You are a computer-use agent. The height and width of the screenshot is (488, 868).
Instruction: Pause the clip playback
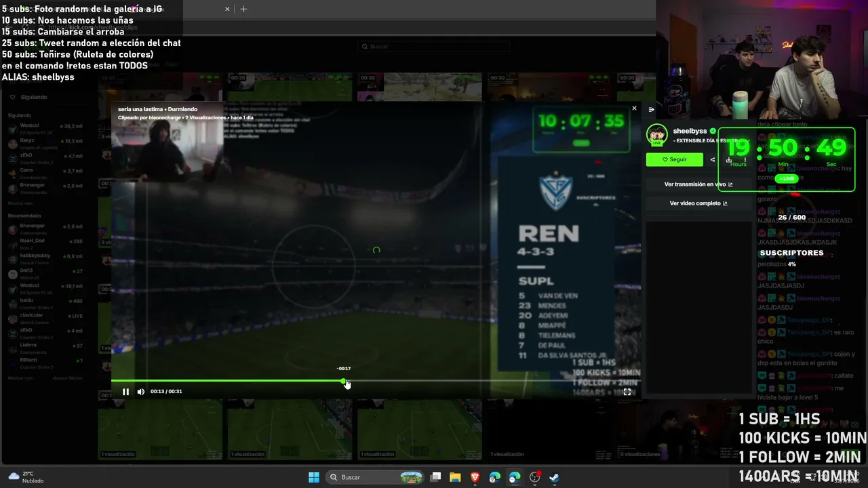pyautogui.click(x=125, y=392)
